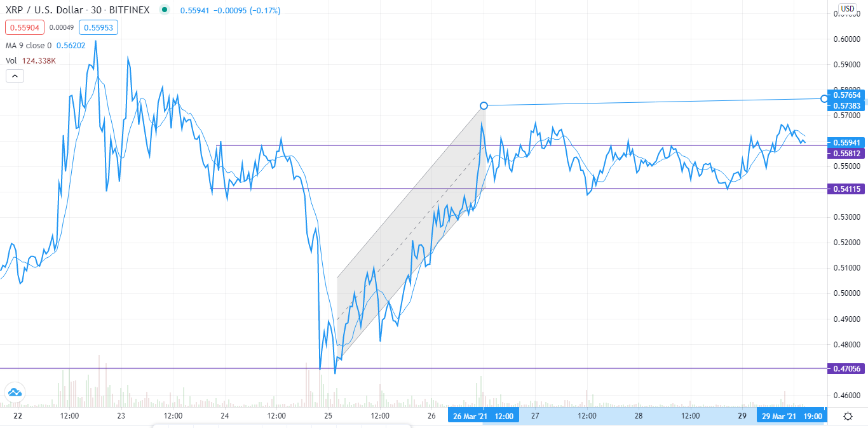Click the 0.54115 purple price label
Screen dimensions: 868x428
pos(846,189)
